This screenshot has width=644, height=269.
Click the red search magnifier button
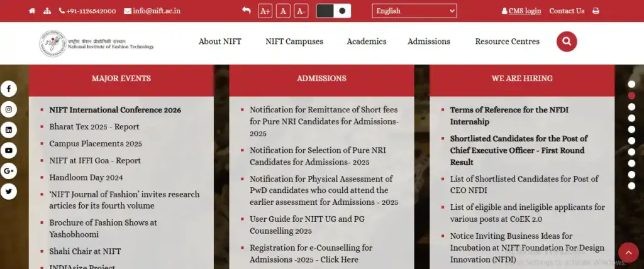point(567,41)
